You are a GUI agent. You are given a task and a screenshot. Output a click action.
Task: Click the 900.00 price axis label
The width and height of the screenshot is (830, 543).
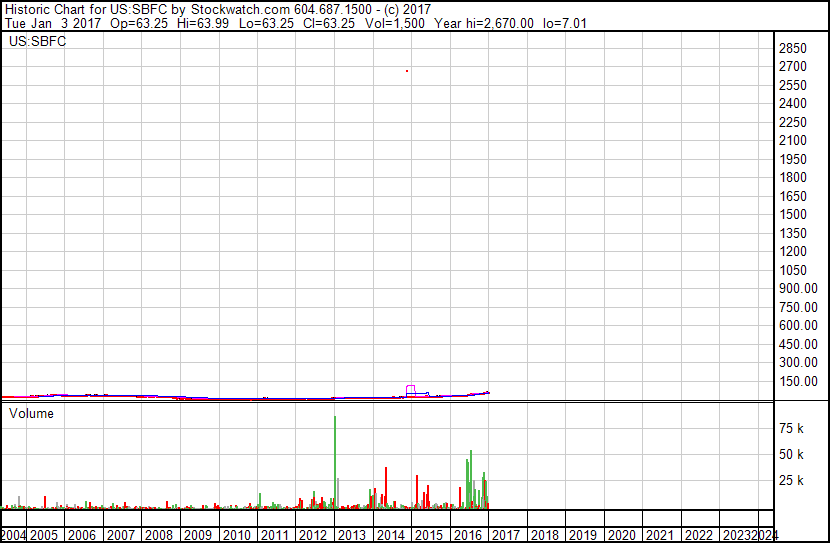pyautogui.click(x=798, y=288)
